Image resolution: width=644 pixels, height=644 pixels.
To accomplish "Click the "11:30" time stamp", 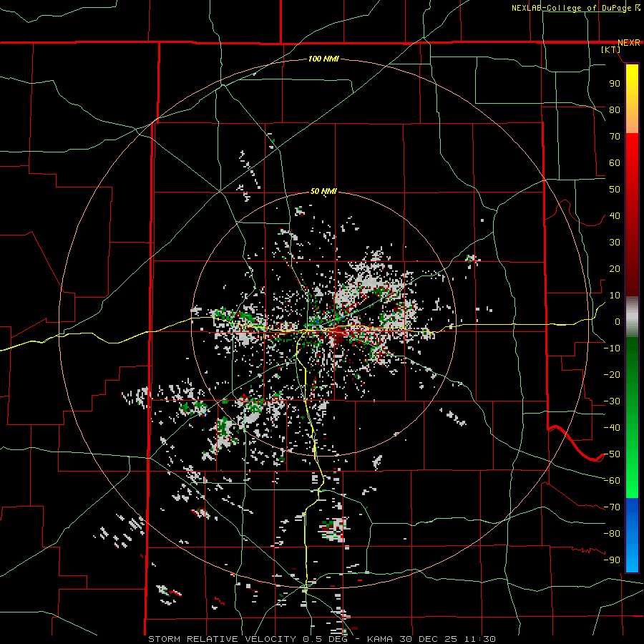I will [x=480, y=639].
